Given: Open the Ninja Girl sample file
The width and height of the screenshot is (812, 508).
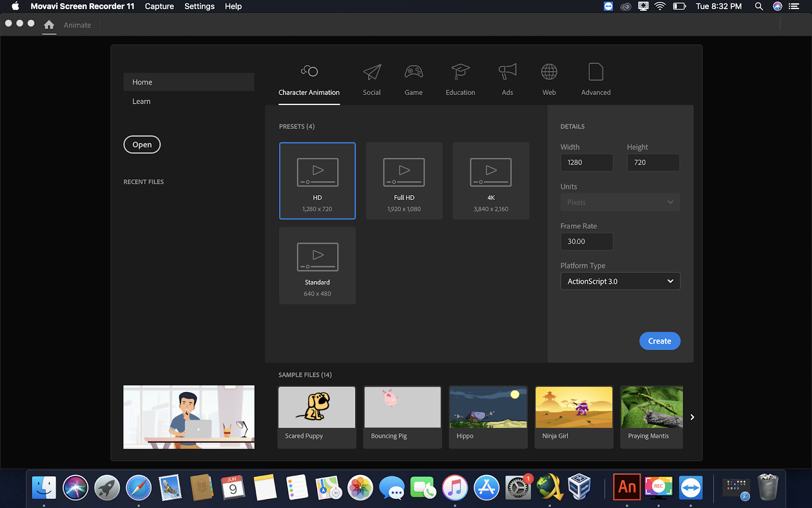Looking at the screenshot, I should pos(574,417).
